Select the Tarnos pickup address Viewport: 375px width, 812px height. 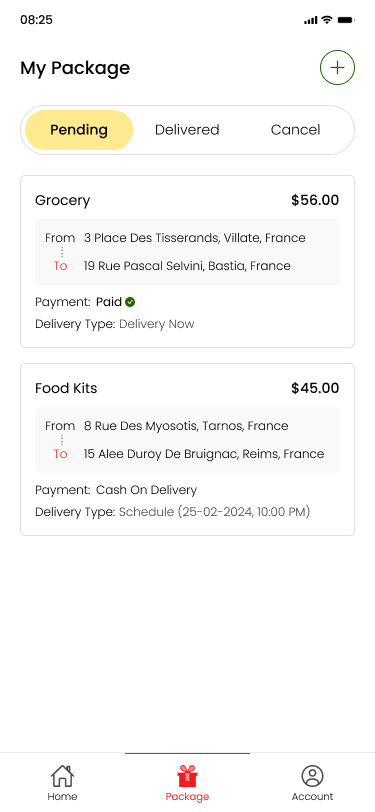(186, 426)
